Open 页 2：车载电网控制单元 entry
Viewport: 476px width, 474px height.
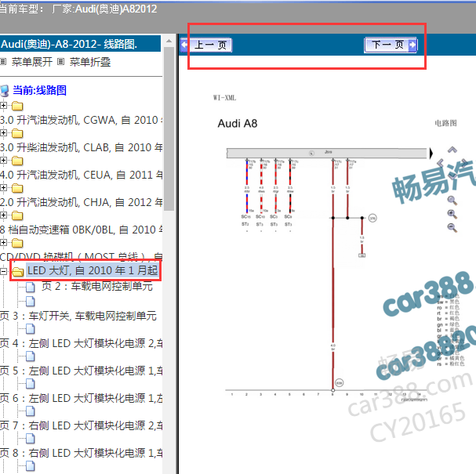[x=96, y=286]
